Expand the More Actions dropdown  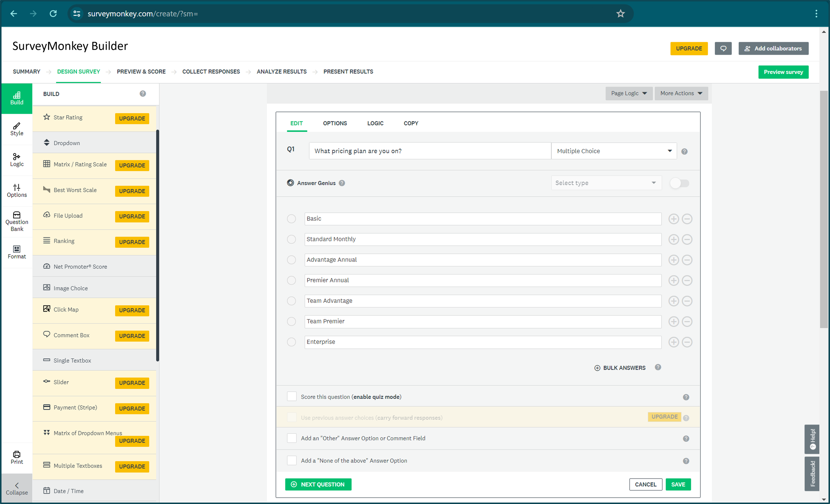[x=681, y=93]
